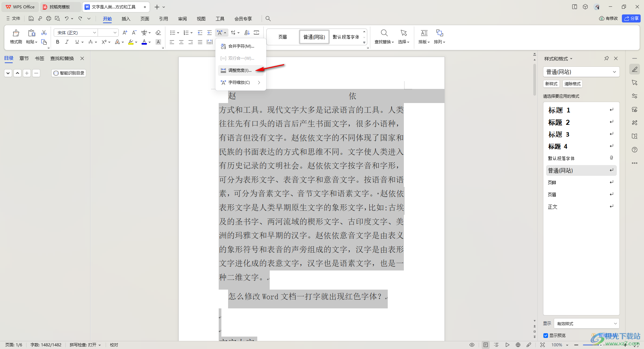Open the File (文件) menu button
This screenshot has width=644, height=349.
pos(13,18)
